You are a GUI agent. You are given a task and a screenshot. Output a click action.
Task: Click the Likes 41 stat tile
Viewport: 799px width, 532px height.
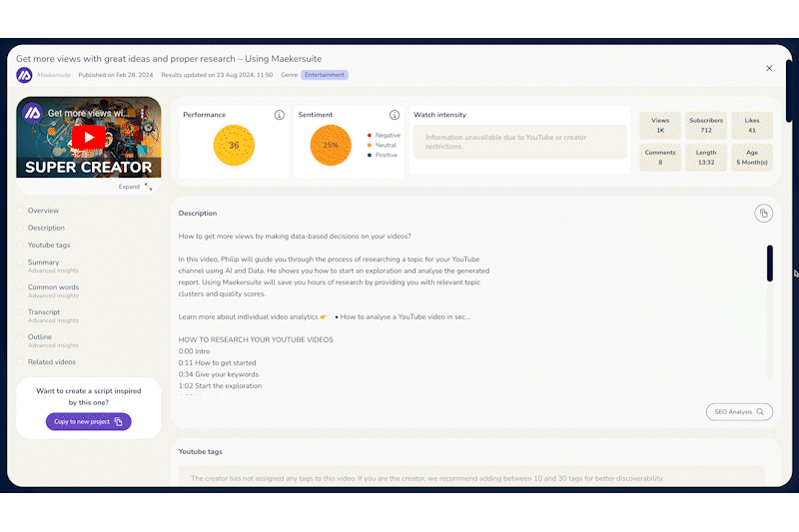[x=752, y=125]
